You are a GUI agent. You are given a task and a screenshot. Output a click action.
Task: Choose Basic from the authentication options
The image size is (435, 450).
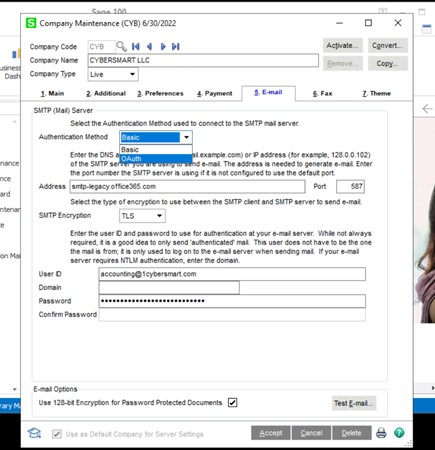(156, 150)
